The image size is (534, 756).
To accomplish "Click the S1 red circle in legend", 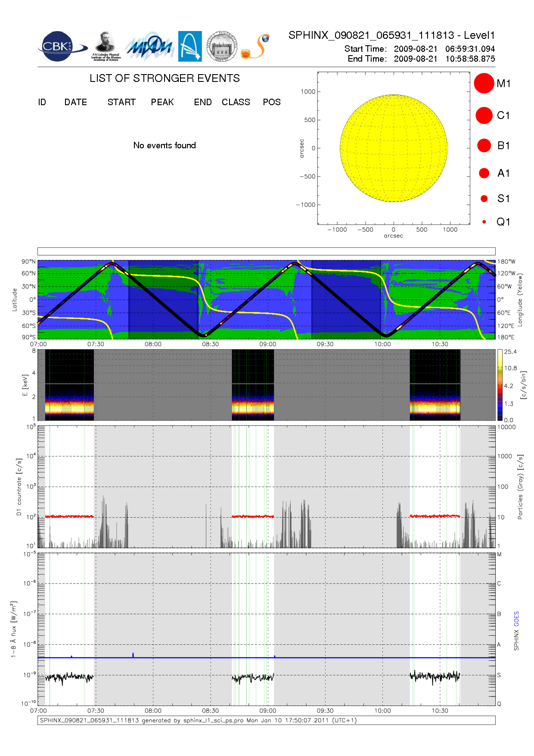I will [x=484, y=199].
